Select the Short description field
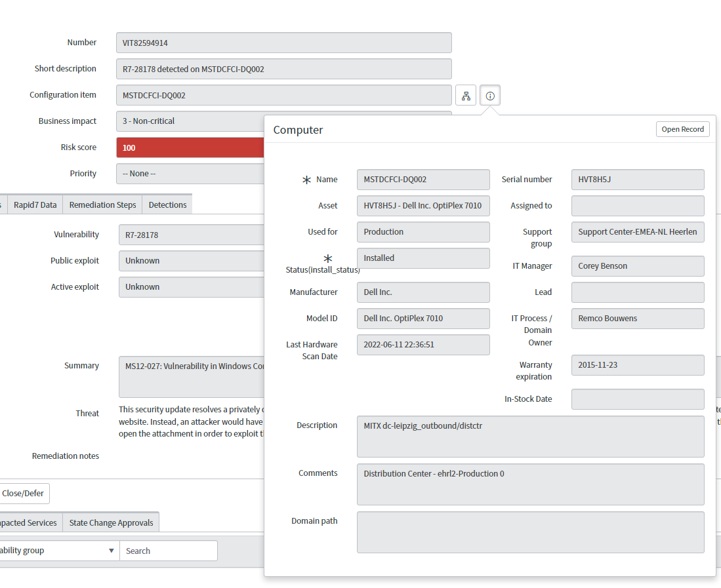 click(283, 69)
